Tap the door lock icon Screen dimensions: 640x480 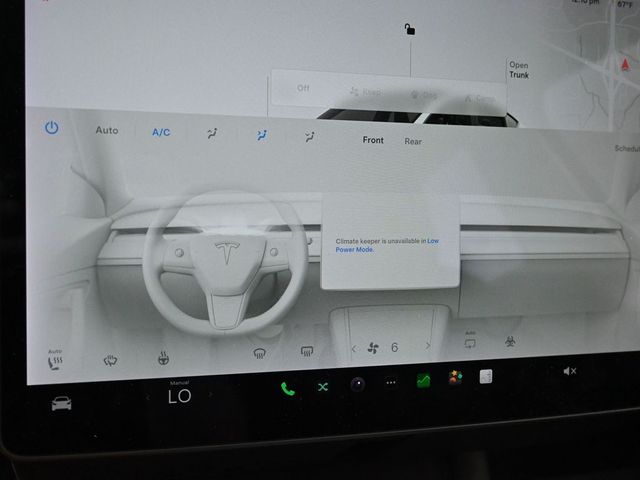click(x=409, y=29)
